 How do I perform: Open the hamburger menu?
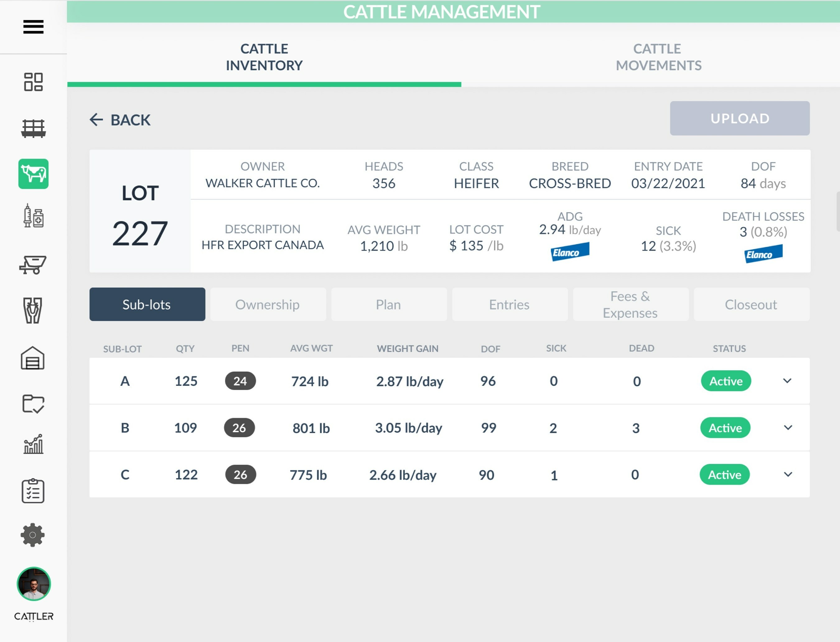tap(33, 27)
